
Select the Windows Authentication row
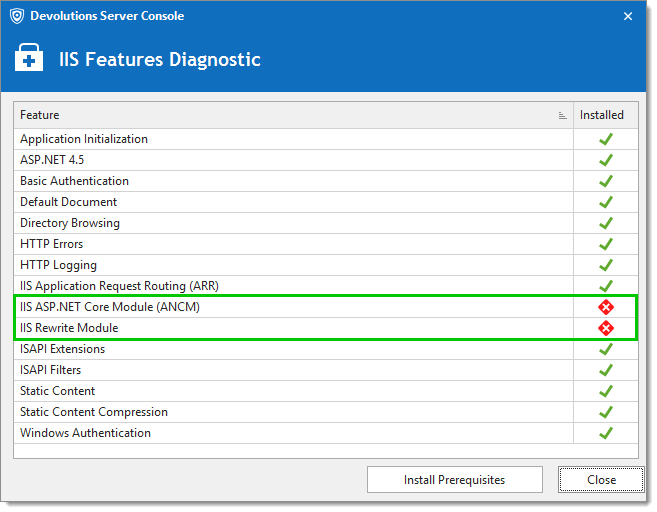click(326, 433)
